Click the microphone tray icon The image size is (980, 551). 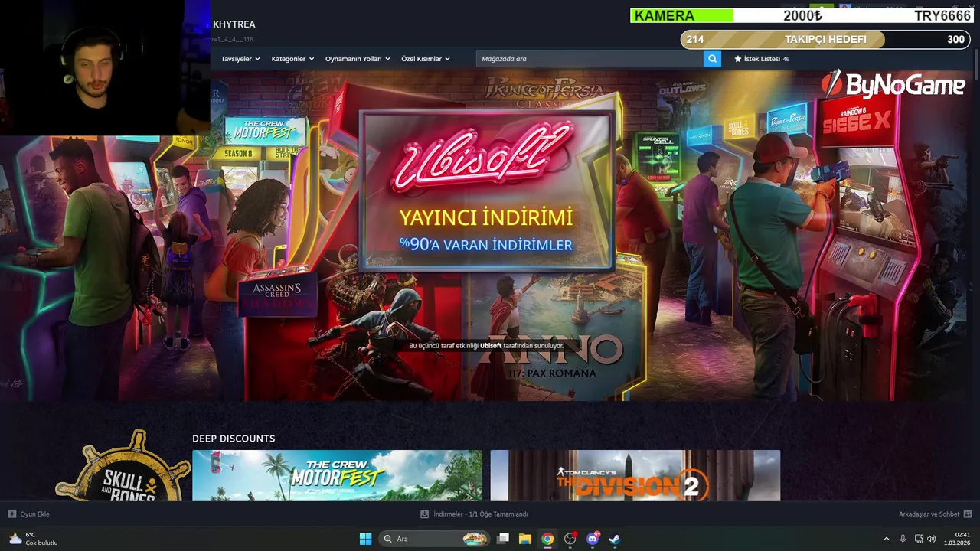pyautogui.click(x=903, y=539)
